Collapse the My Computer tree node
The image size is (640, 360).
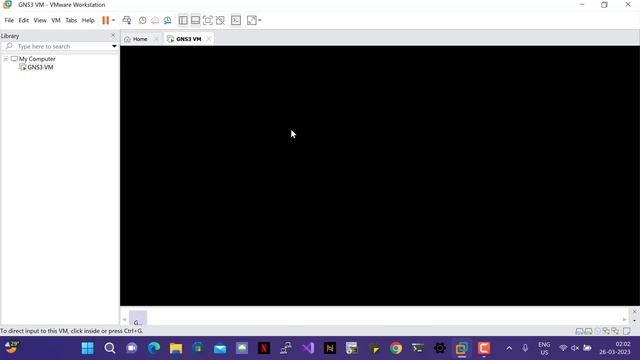tap(6, 59)
